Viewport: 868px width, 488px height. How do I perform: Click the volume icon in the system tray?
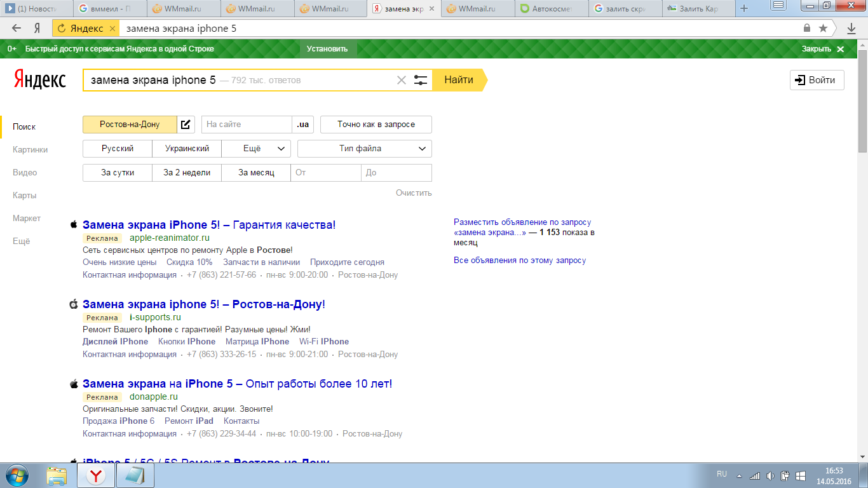click(770, 475)
